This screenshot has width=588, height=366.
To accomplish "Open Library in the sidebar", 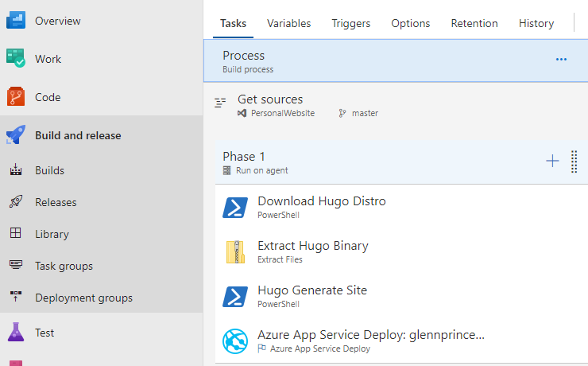I will click(52, 234).
